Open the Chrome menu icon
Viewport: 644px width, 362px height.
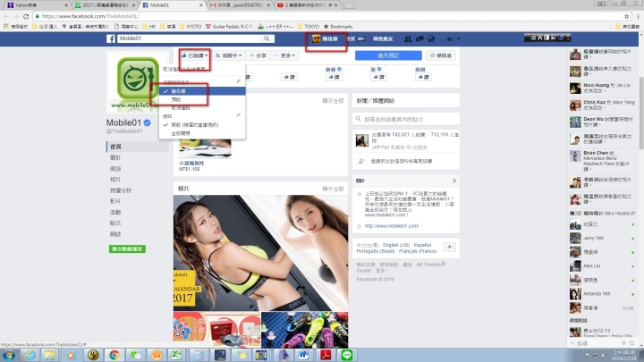click(638, 16)
